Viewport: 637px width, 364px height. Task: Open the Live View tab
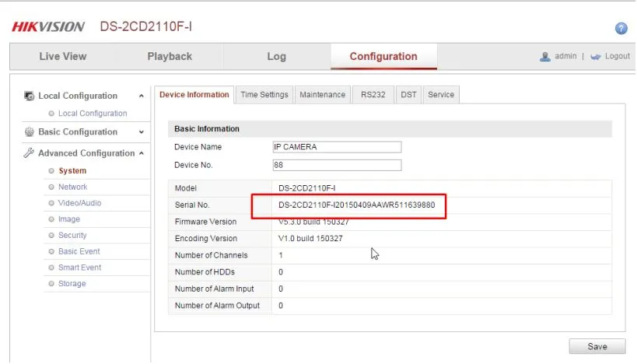coord(63,57)
